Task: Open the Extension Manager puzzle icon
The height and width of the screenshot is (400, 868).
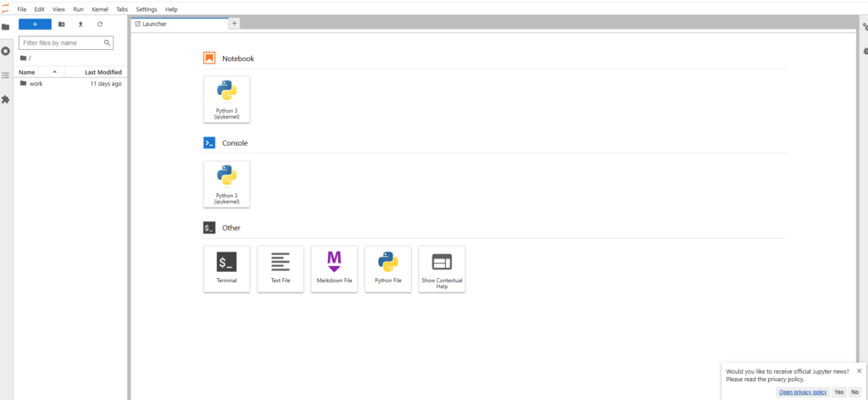Action: coord(6,100)
